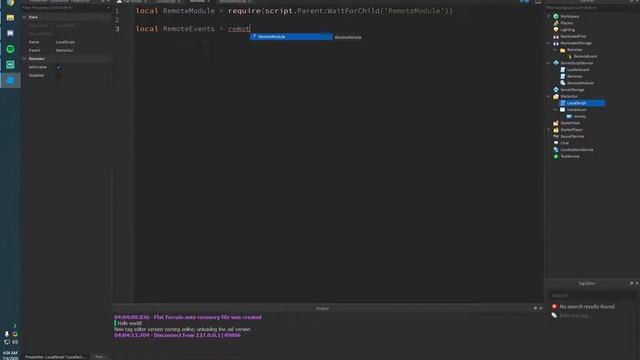Open Roblox Studio taskbar icon

[x=10, y=80]
